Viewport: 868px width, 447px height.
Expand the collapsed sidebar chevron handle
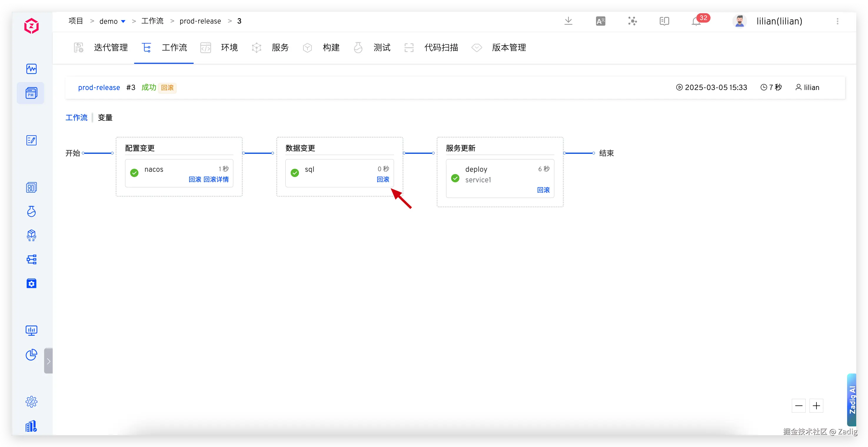pos(49,361)
